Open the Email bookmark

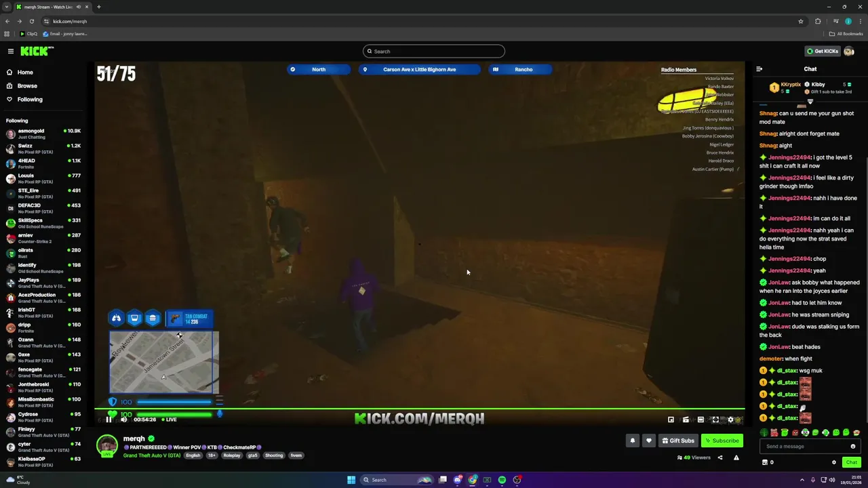(65, 34)
